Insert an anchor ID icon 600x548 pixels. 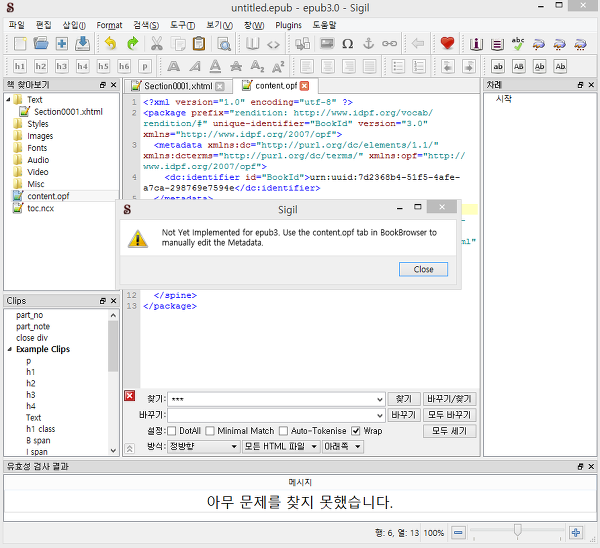pos(368,44)
